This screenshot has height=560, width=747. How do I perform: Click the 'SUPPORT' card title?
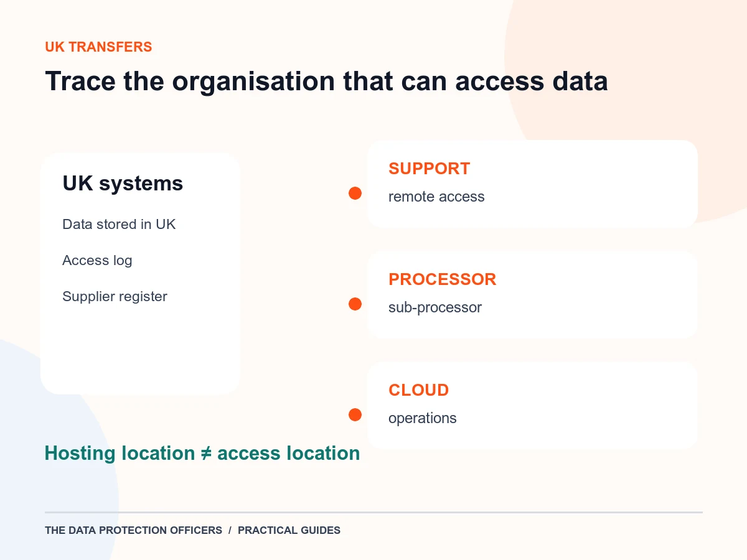429,169
